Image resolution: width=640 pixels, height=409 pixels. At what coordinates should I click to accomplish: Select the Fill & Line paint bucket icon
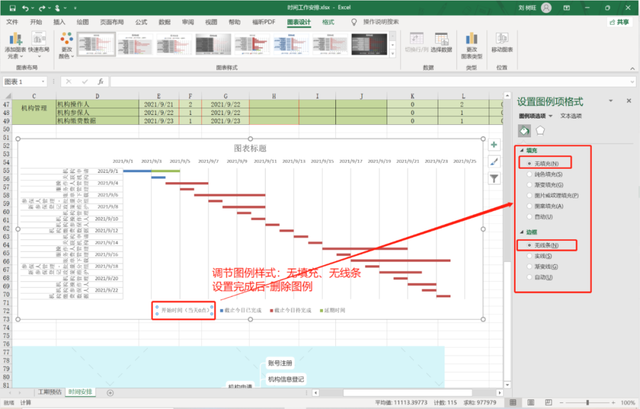524,131
